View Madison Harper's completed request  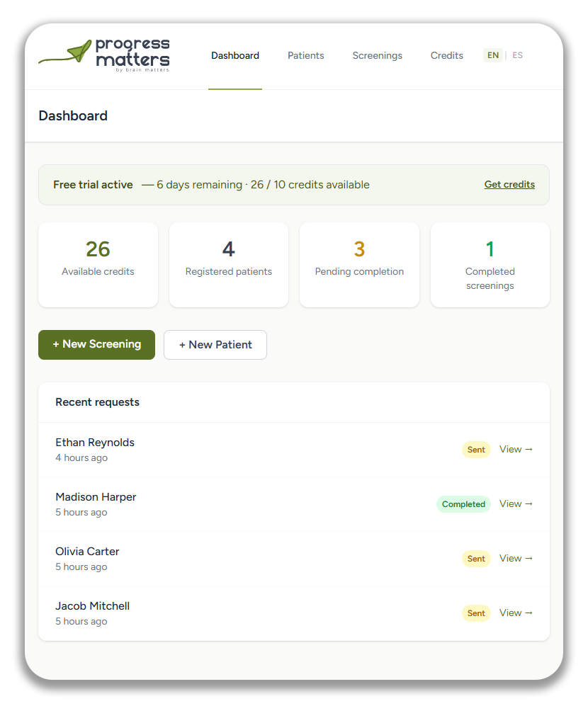[x=516, y=504]
